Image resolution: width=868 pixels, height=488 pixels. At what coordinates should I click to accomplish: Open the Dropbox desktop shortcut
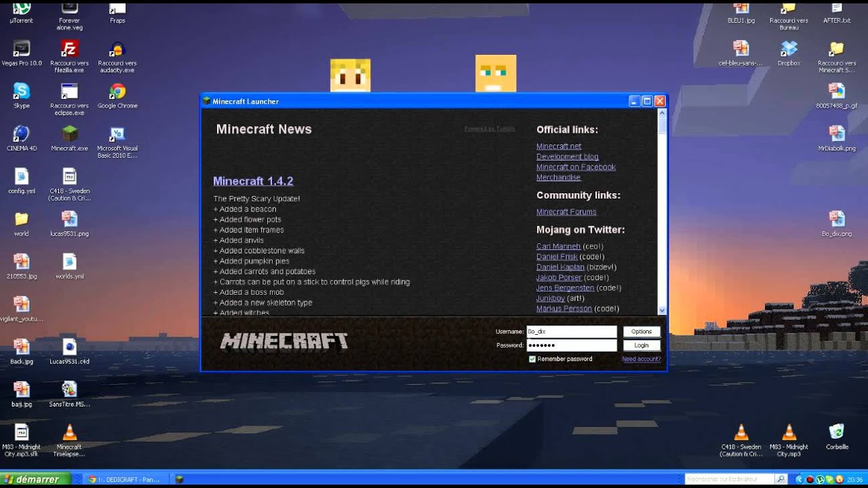click(789, 53)
